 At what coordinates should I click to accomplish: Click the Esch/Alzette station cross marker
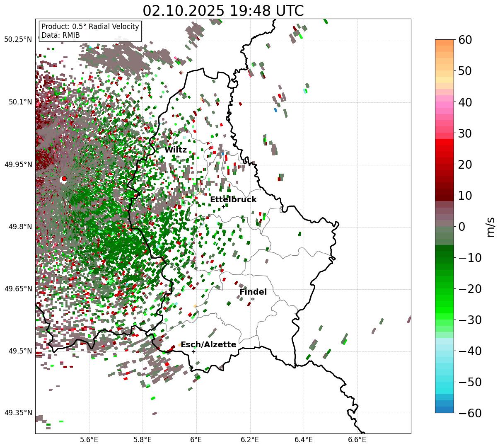(193, 351)
